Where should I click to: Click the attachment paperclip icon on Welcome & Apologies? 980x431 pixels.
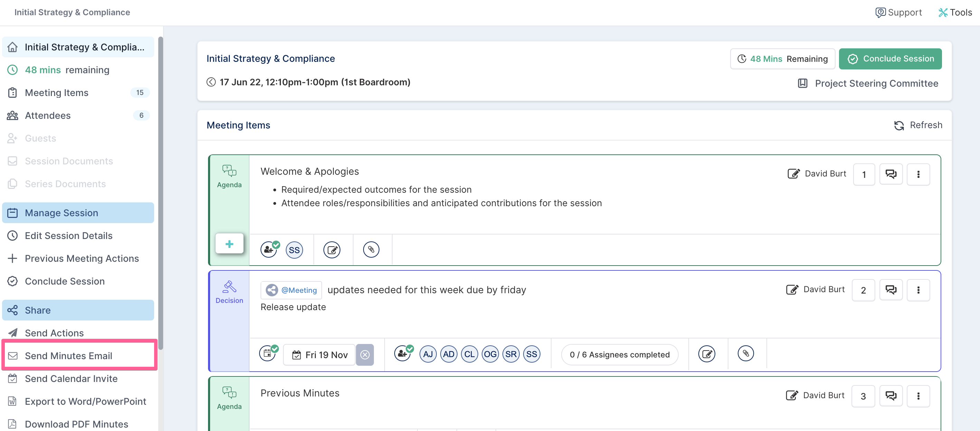371,249
